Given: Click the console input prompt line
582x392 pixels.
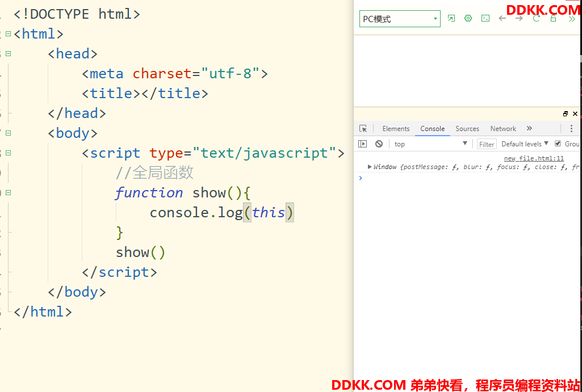Looking at the screenshot, I should tap(468, 178).
